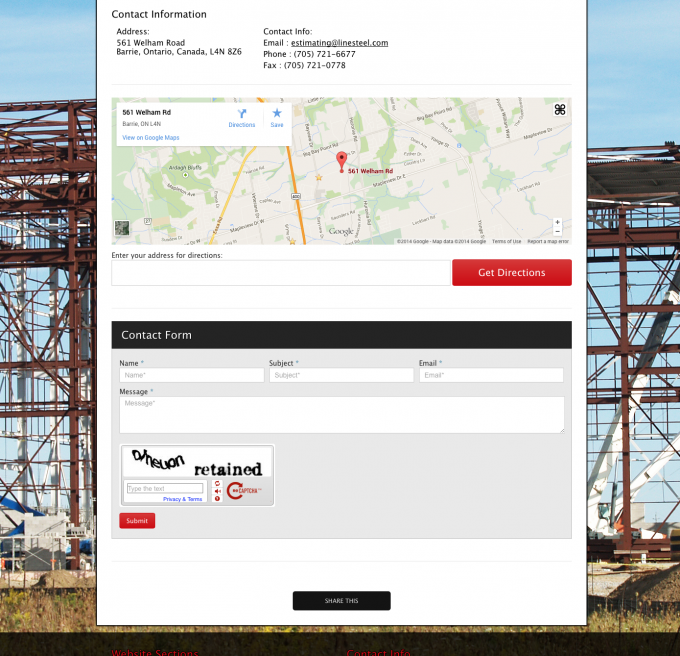This screenshot has height=656, width=680.
Task: Refresh the CAPTCHA challenge image
Action: [x=218, y=484]
